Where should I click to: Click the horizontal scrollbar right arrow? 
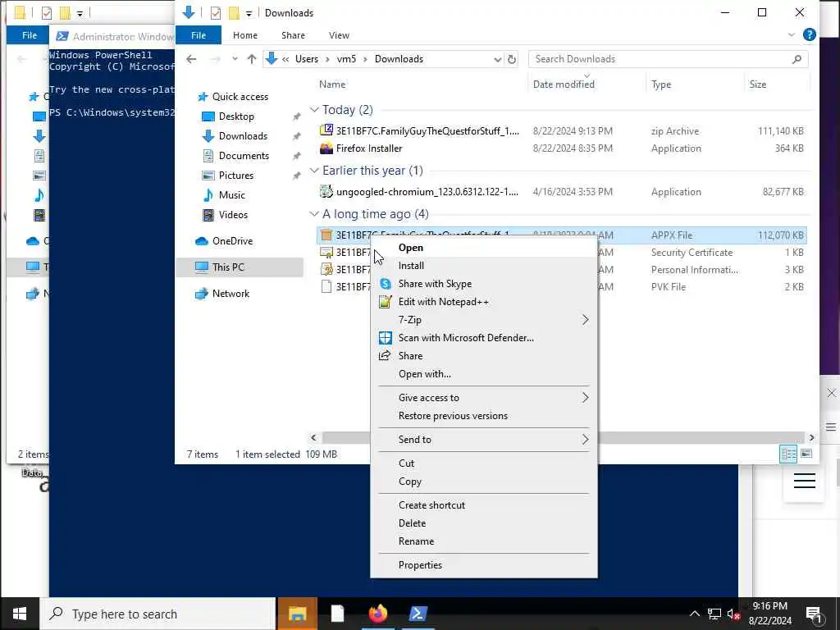point(811,438)
